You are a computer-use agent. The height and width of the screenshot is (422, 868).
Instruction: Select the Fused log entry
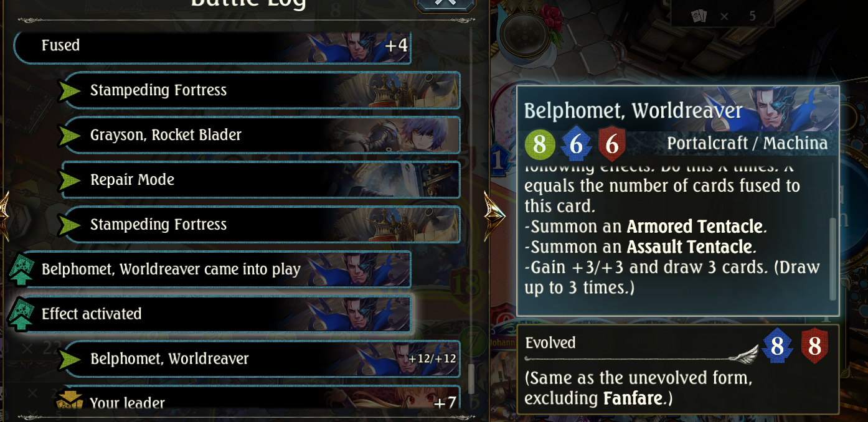click(212, 46)
